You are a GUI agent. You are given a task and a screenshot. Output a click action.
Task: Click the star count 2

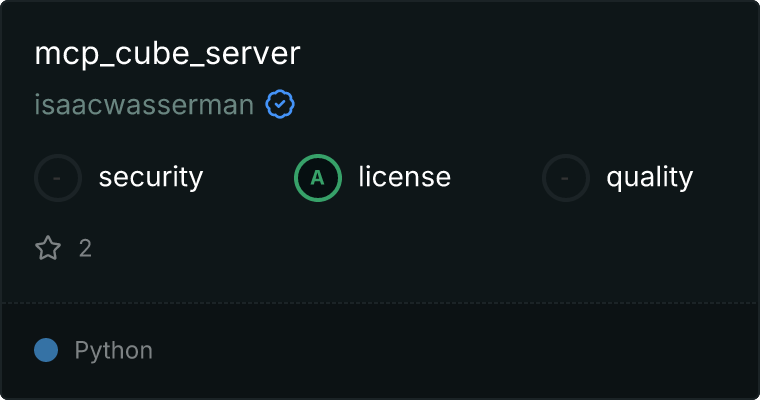(85, 249)
